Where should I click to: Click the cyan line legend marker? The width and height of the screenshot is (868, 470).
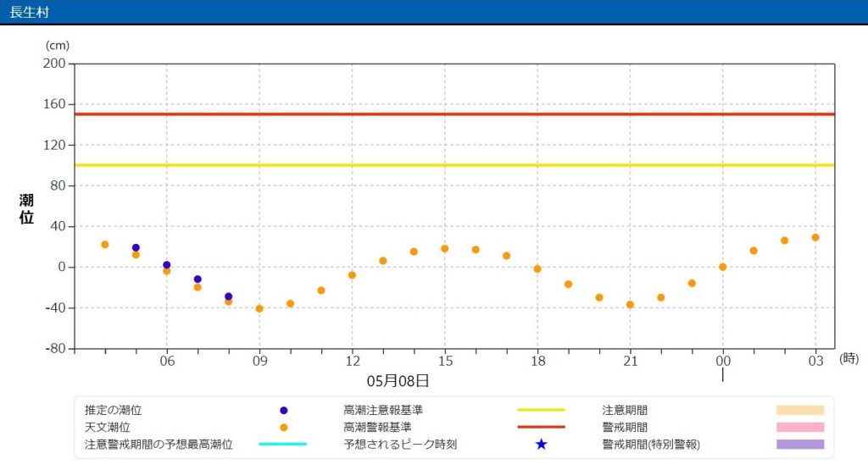(283, 444)
